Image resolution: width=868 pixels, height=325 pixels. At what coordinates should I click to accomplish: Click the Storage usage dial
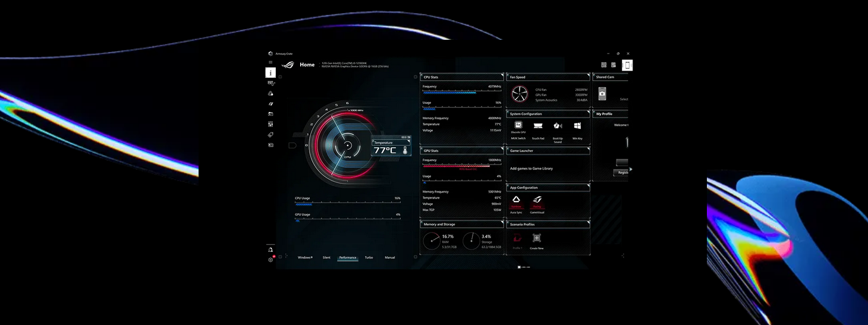coord(471,241)
